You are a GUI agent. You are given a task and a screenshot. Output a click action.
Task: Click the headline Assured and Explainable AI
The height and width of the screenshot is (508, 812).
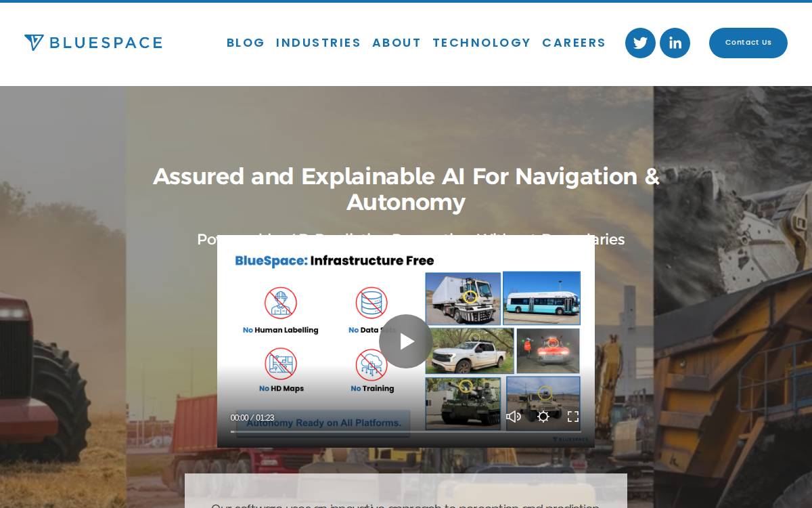point(406,189)
